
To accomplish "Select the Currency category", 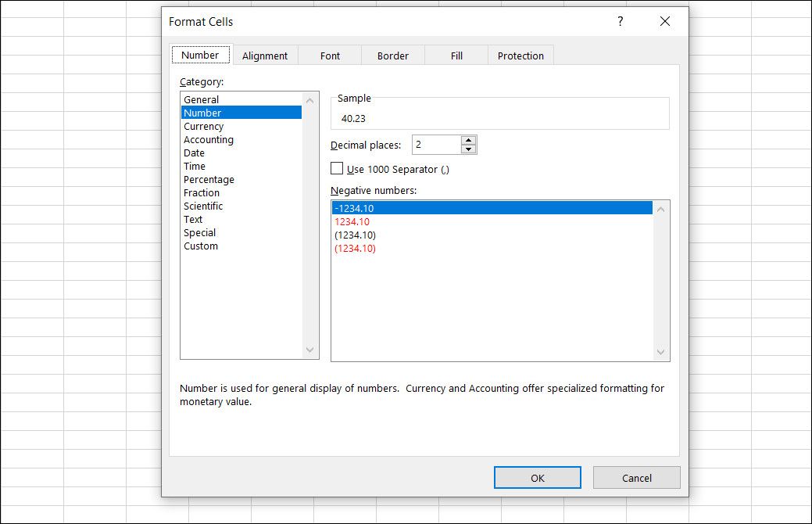I will (x=203, y=126).
